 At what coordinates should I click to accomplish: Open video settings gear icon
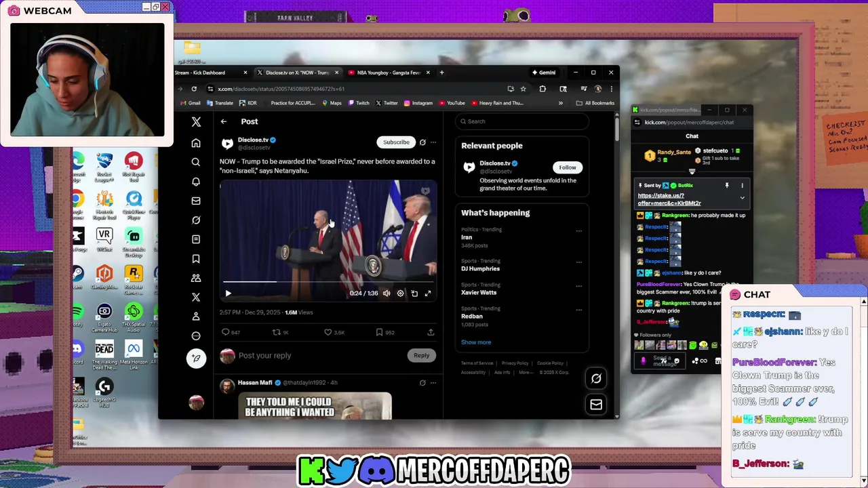(400, 293)
